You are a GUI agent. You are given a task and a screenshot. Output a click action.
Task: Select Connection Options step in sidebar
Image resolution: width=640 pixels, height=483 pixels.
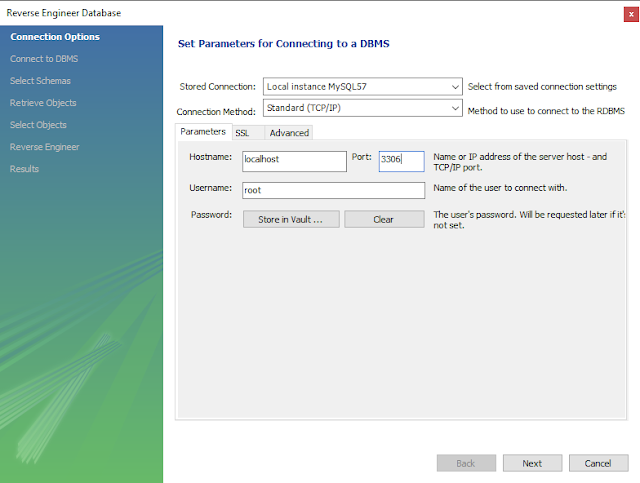pyautogui.click(x=55, y=37)
